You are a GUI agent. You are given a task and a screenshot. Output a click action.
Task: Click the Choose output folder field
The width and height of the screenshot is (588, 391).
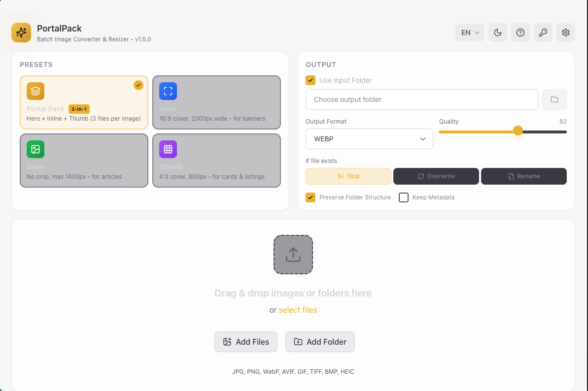[x=421, y=99]
